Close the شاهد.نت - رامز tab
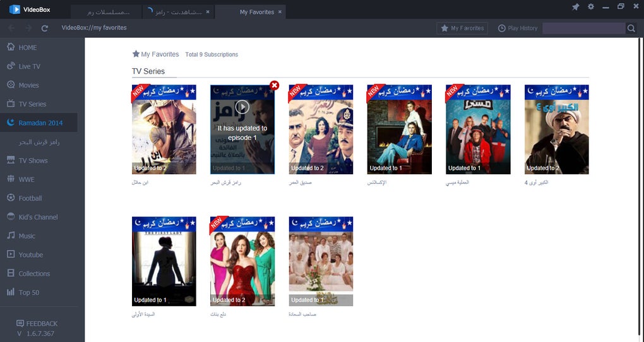The width and height of the screenshot is (644, 342). click(x=208, y=12)
